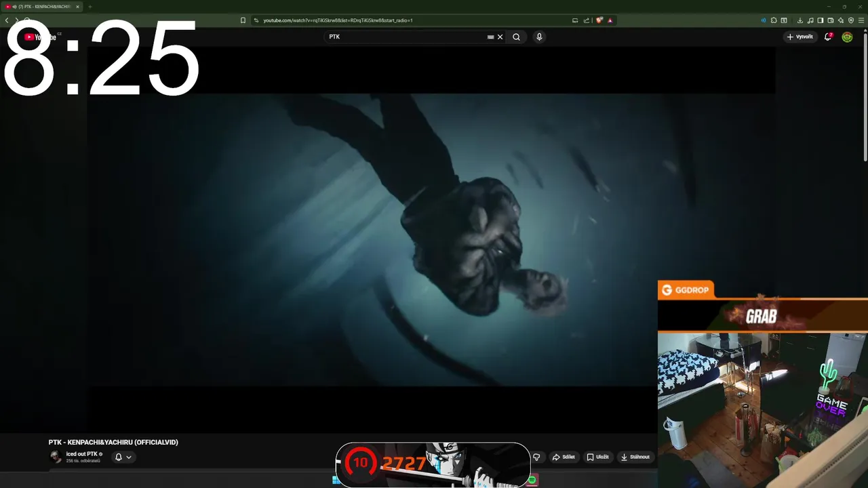Click the Vytvořit create button

click(x=800, y=37)
